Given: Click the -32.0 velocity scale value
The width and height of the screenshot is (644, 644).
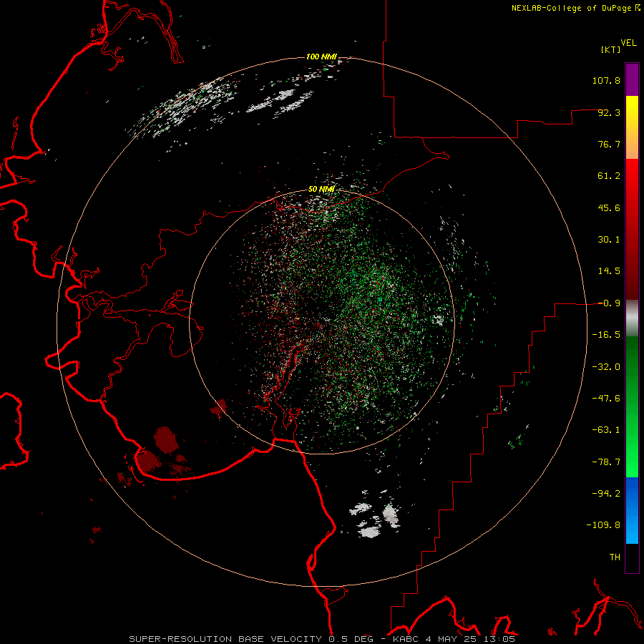Looking at the screenshot, I should click(606, 367).
